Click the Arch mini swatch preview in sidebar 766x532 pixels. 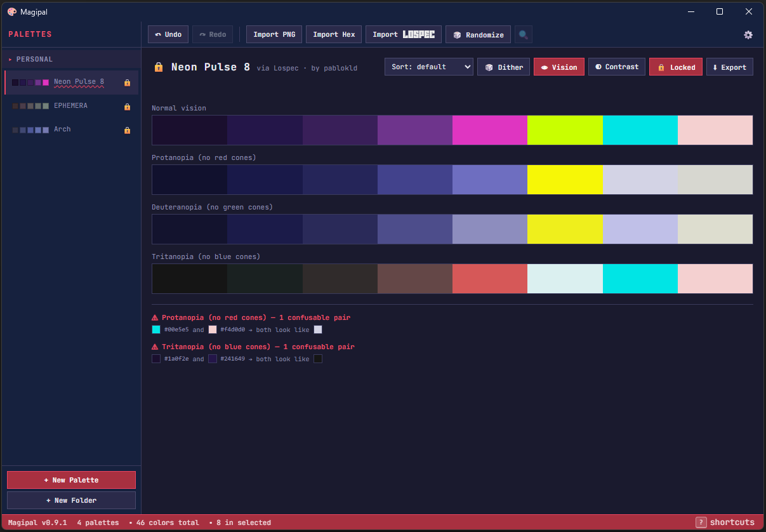pos(30,130)
